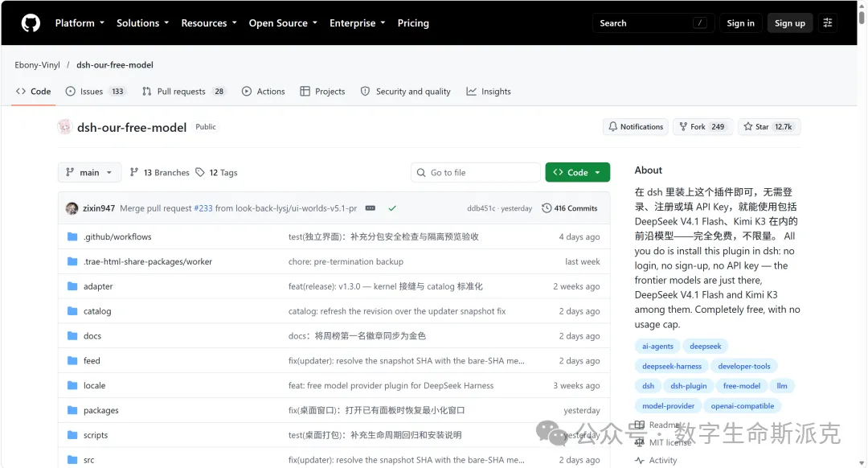Open the Pricing page
This screenshot has width=868, height=468.
click(413, 23)
